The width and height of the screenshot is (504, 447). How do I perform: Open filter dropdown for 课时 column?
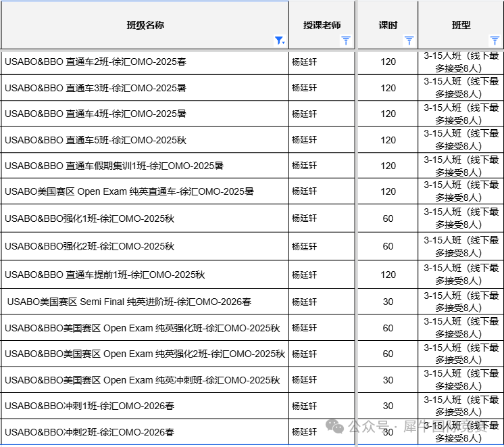pos(409,41)
